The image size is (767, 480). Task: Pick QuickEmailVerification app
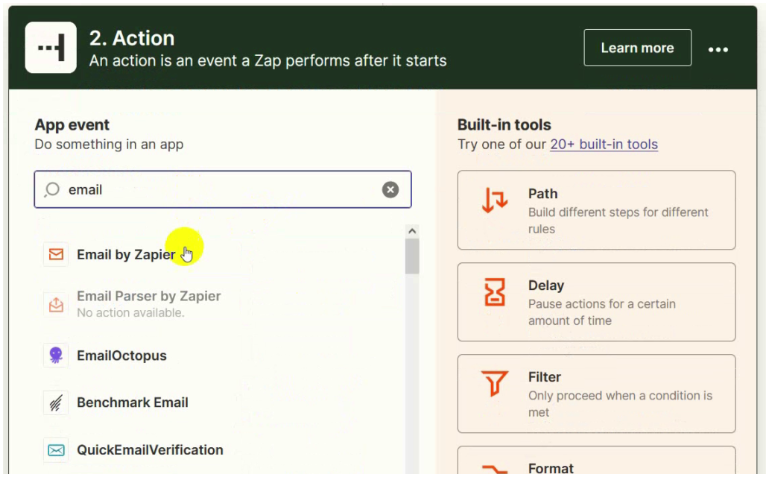click(150, 450)
